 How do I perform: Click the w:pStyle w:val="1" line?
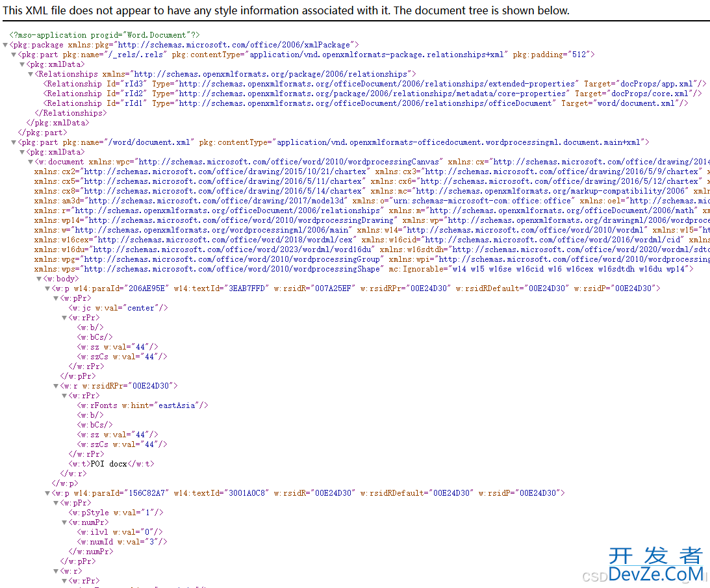[116, 513]
